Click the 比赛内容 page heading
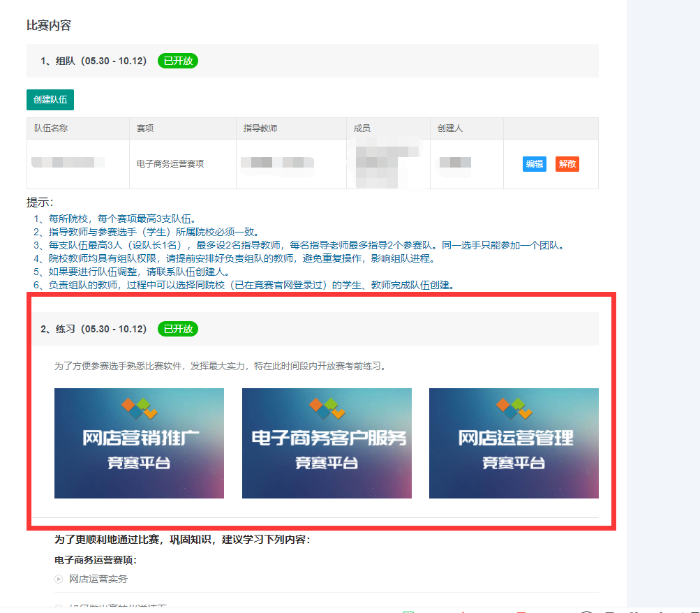 point(49,25)
